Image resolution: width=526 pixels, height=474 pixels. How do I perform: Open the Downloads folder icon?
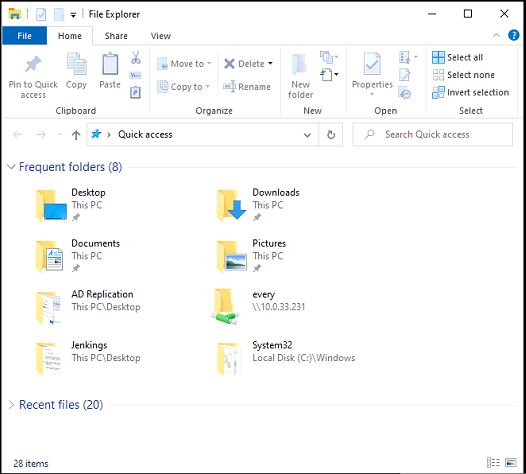pyautogui.click(x=231, y=205)
